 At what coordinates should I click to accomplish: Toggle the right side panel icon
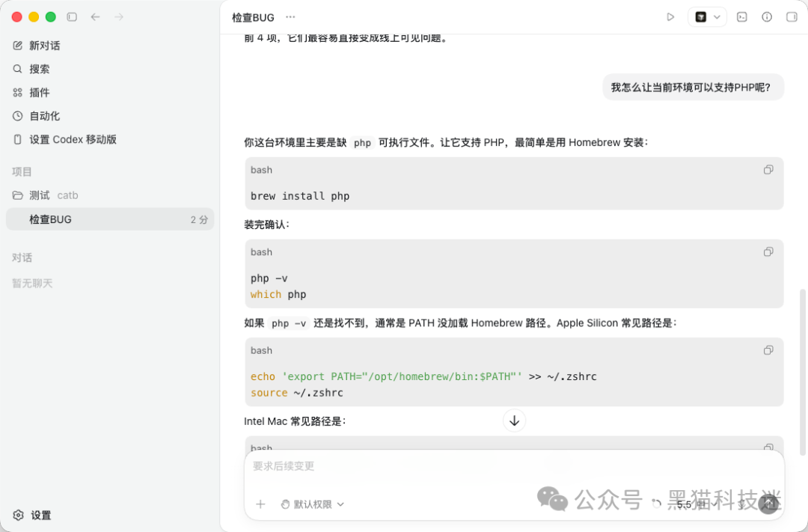tap(792, 17)
